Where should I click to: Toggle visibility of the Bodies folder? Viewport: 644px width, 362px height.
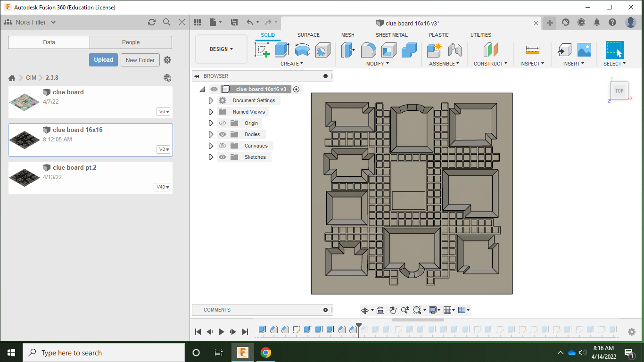pos(222,134)
